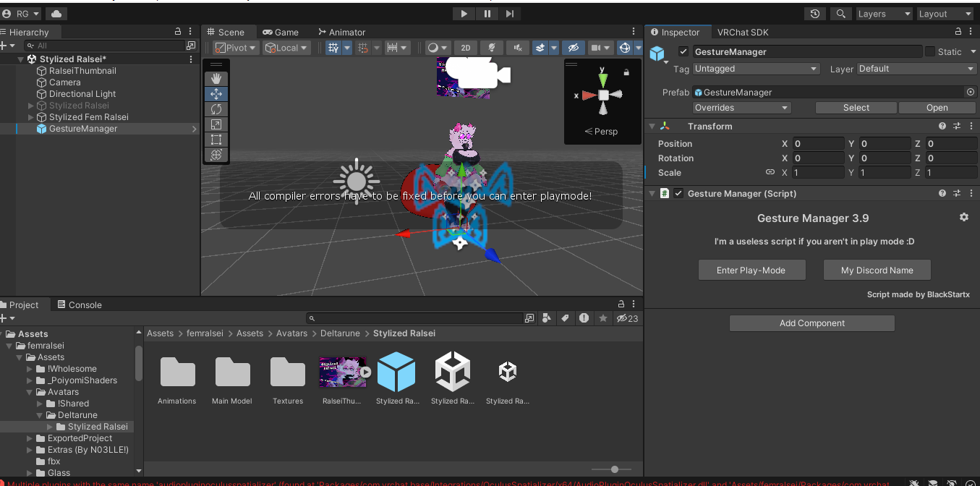Click the grid visibility icon in Scene toolbar
The height and width of the screenshot is (486, 980).
pos(333,48)
